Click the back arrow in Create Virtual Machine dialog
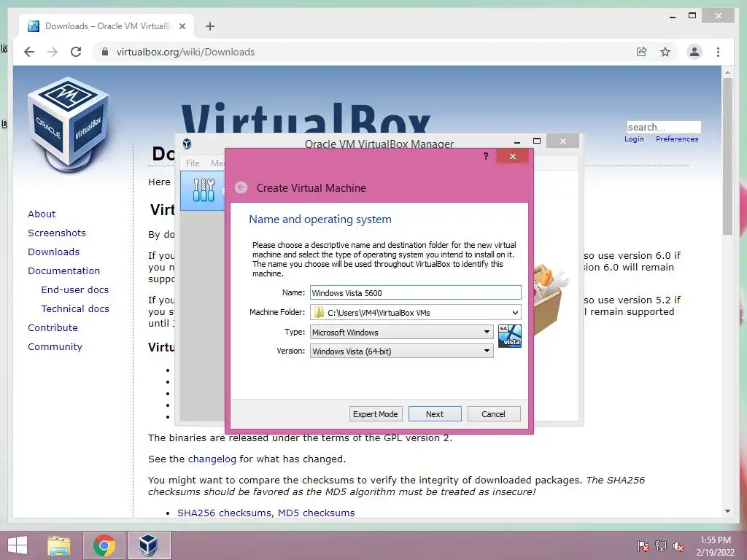Image resolution: width=747 pixels, height=560 pixels. coord(241,187)
